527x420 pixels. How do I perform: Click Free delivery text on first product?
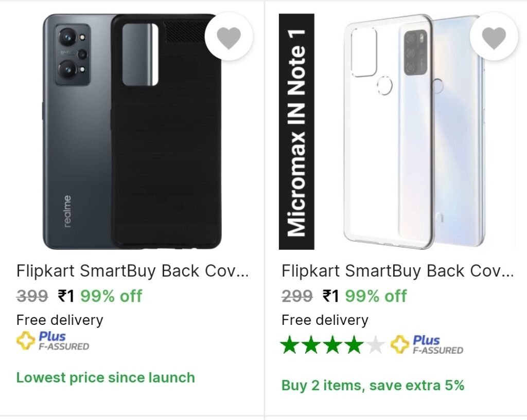click(x=60, y=320)
